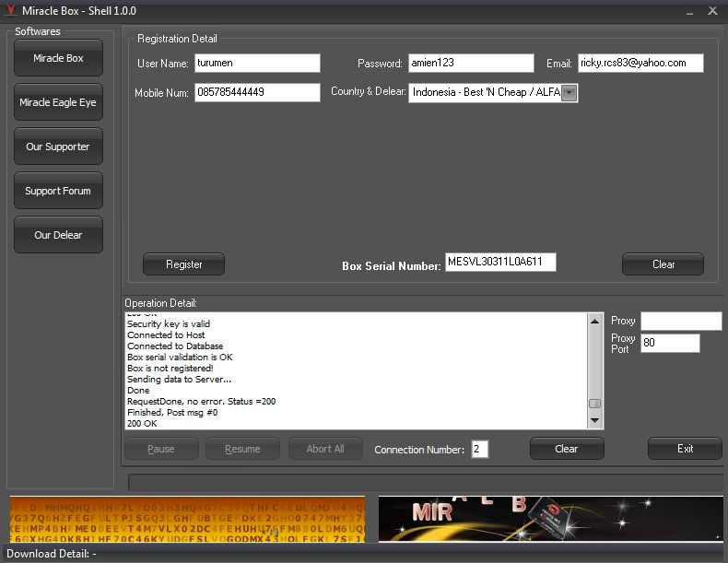
Task: Close the Miracle Box window
Action: pyautogui.click(x=712, y=11)
